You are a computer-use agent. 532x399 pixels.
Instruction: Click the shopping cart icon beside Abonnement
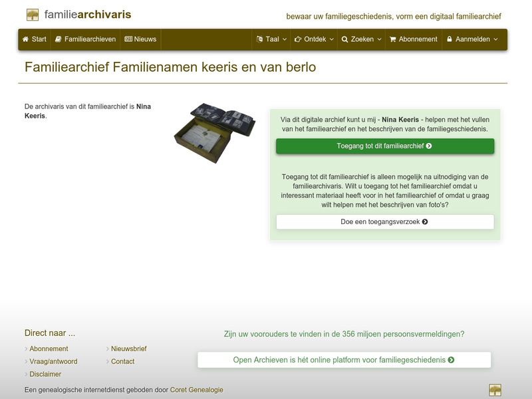point(392,39)
